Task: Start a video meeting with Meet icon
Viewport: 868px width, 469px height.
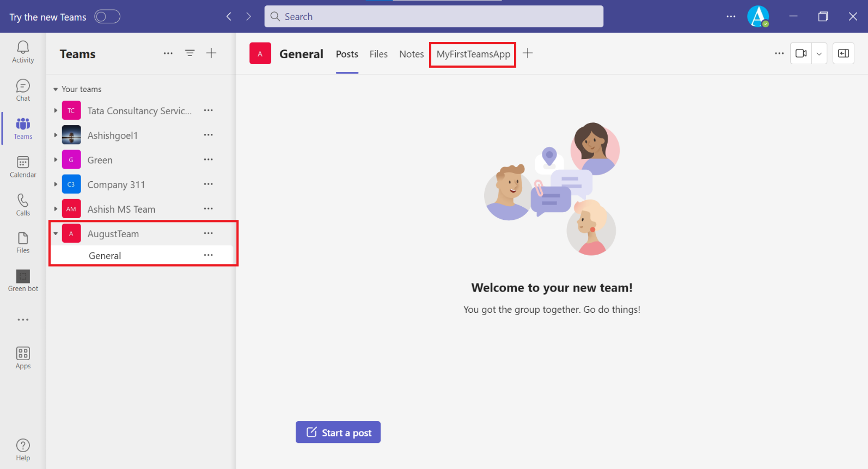Action: (800, 53)
